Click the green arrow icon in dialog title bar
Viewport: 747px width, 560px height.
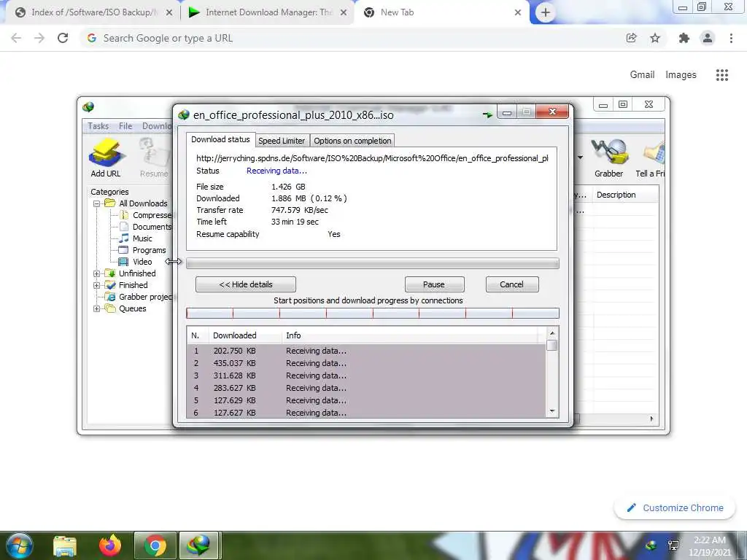pyautogui.click(x=487, y=114)
